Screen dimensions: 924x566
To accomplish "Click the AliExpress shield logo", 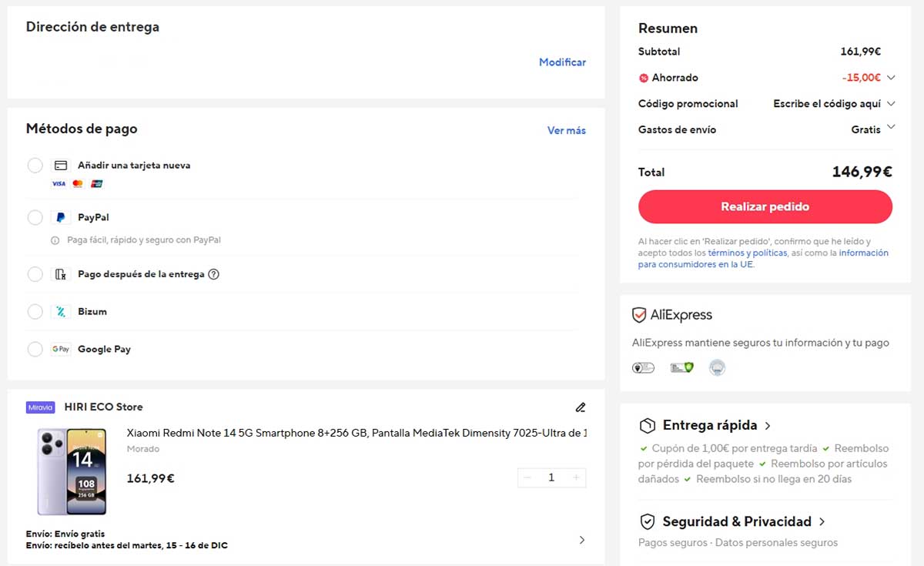I will (638, 314).
